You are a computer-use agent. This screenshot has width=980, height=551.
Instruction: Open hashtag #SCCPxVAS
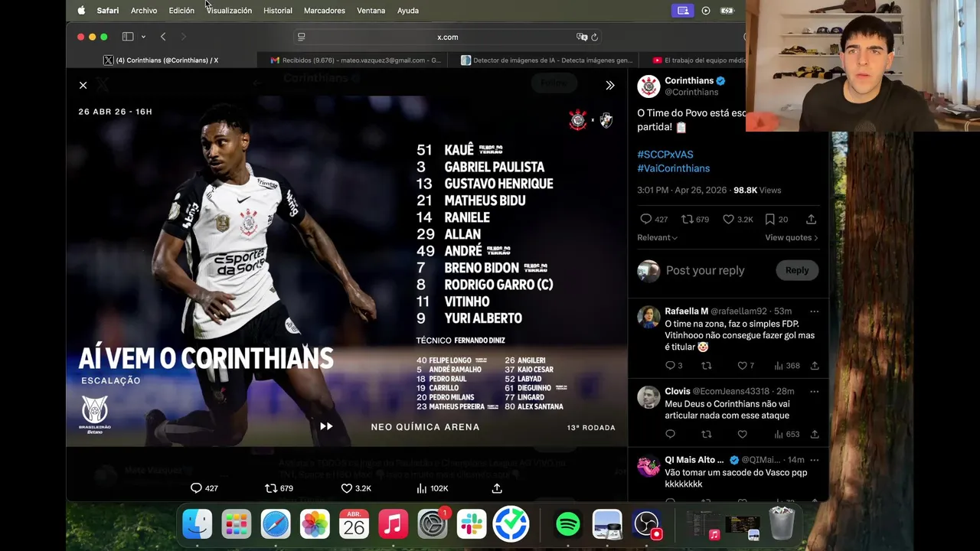(x=665, y=155)
